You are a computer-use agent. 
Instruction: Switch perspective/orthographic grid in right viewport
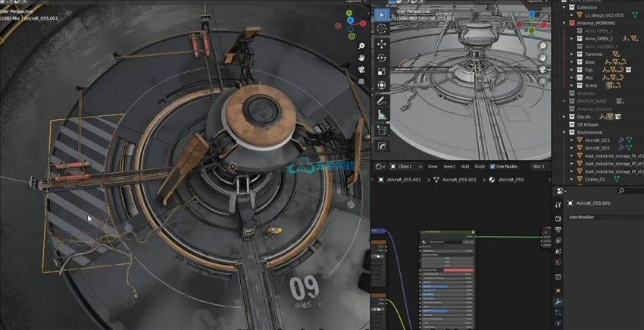tap(542, 81)
